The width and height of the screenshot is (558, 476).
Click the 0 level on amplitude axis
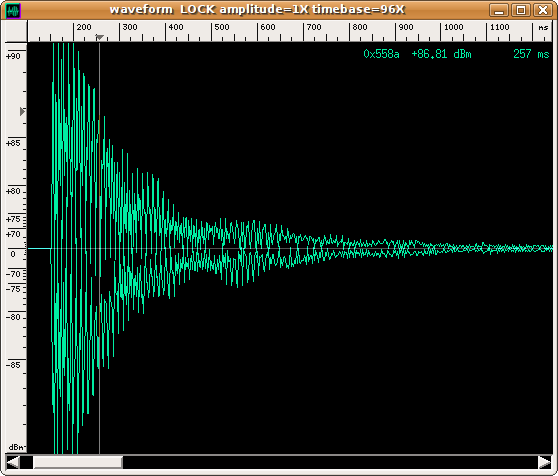pyautogui.click(x=13, y=254)
